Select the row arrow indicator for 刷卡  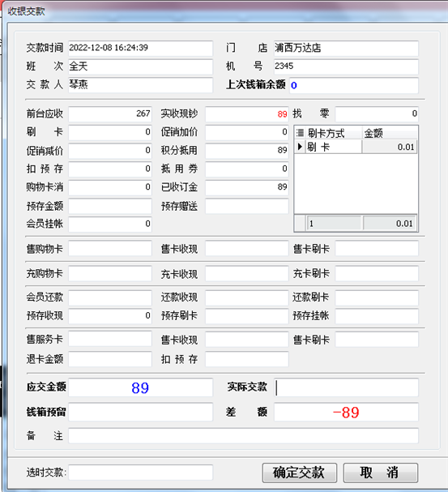(x=300, y=147)
